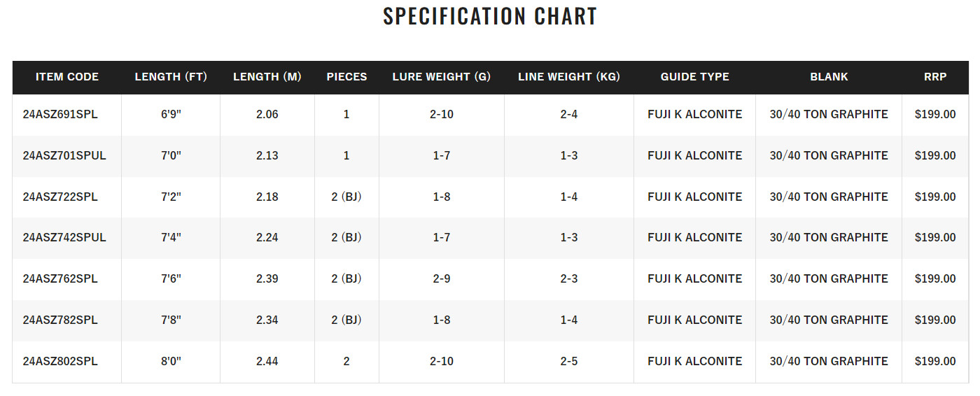Click the 2.06 length in metres cell
The height and width of the screenshot is (396, 980).
click(267, 114)
